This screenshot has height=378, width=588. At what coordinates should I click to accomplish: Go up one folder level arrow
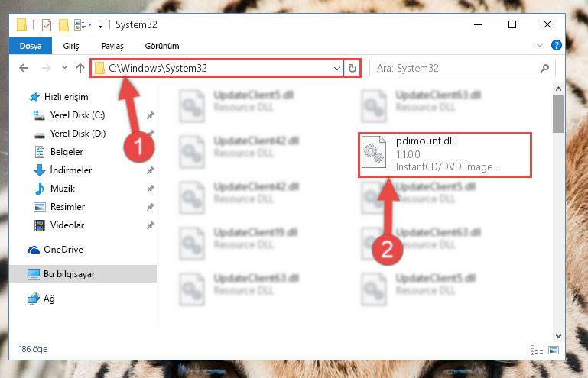pos(80,68)
